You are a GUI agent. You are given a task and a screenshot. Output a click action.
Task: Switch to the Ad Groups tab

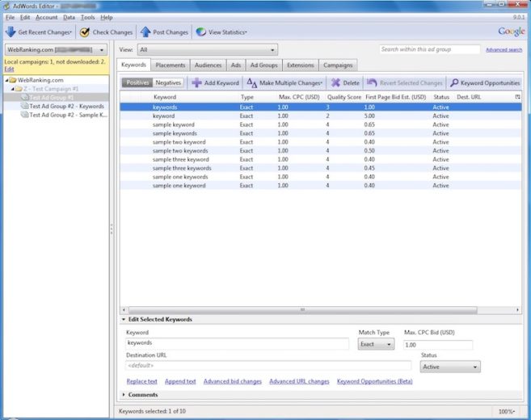click(263, 65)
